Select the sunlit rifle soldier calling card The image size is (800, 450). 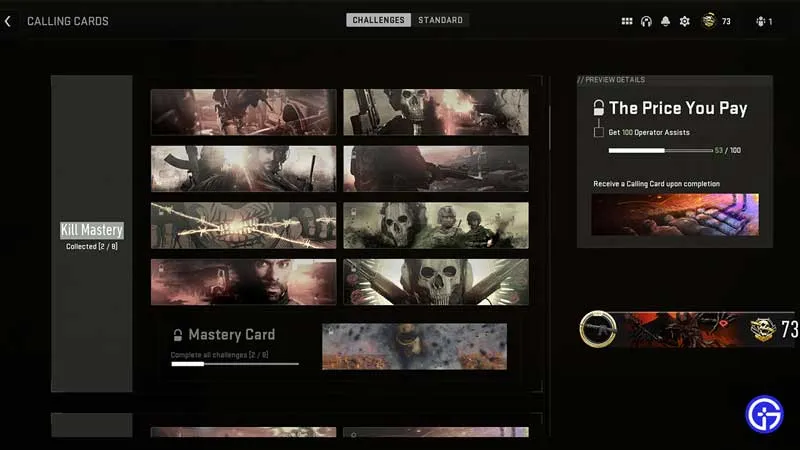point(243,169)
